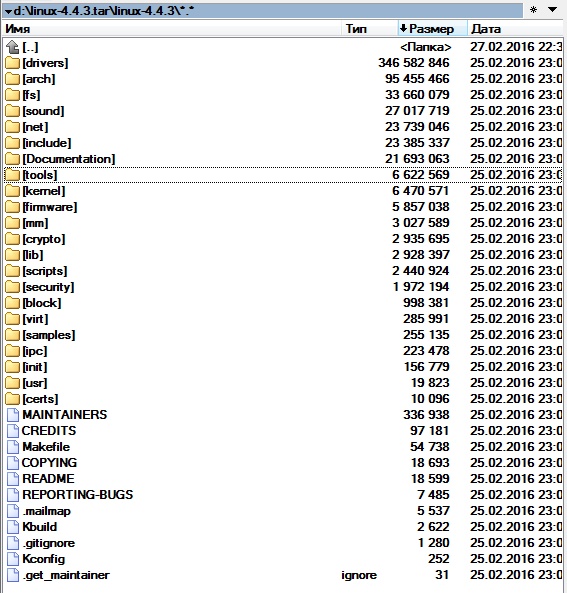
Task: Click the size value 252 of Kconfig
Action: coord(439,559)
